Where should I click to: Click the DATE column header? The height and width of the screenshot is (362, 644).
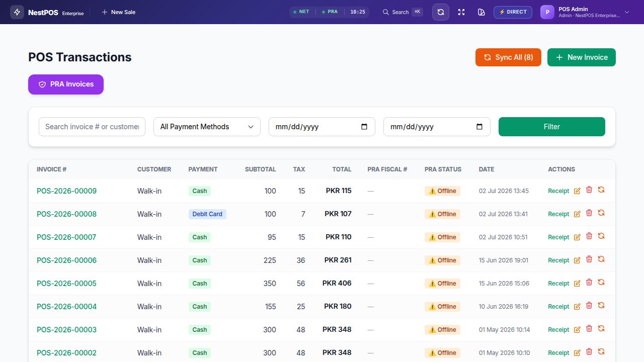click(487, 169)
